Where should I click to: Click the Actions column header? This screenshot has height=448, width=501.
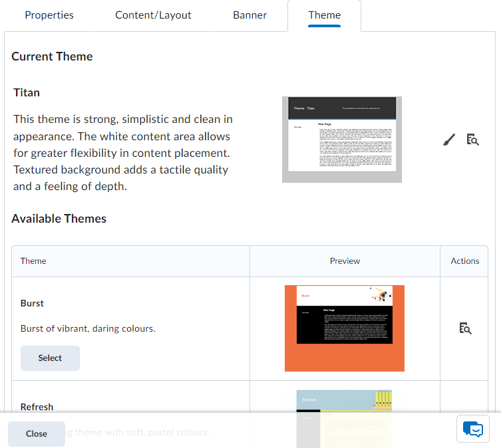click(464, 261)
